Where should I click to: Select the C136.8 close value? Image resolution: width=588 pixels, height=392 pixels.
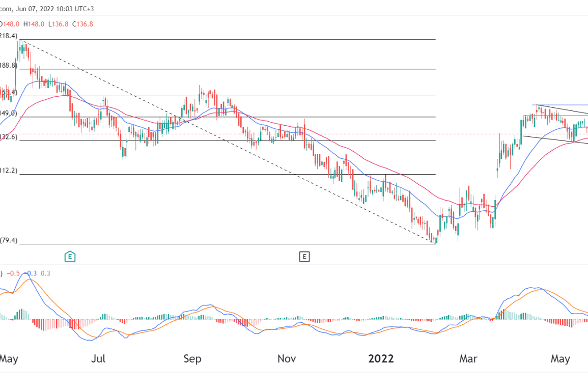(82, 24)
